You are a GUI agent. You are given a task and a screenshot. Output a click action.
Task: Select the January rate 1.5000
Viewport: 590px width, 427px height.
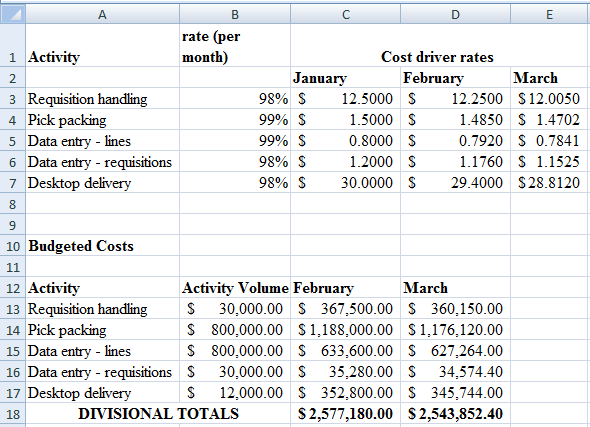click(x=345, y=120)
